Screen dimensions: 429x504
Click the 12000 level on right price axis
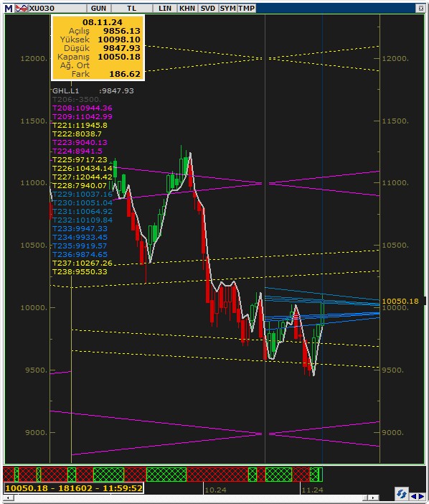tap(395, 58)
